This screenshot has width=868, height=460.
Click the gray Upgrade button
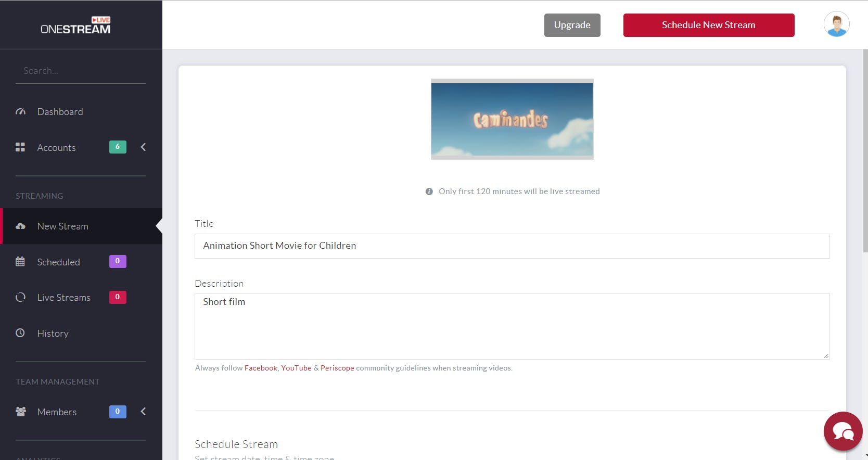coord(572,25)
